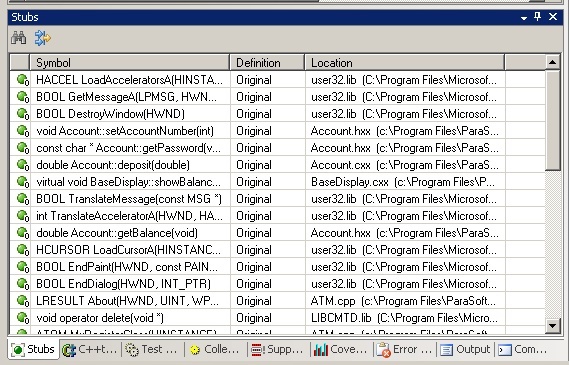The image size is (569, 365).
Task: Select the C++test tab icon
Action: pyautogui.click(x=69, y=350)
